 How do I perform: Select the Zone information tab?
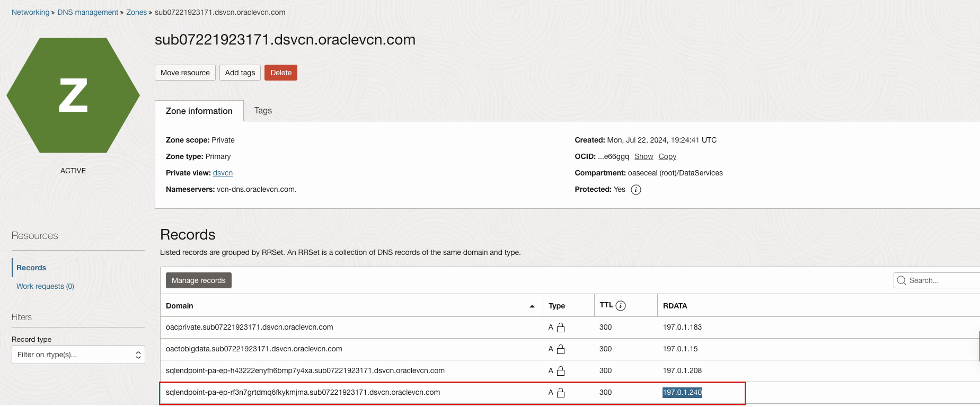click(199, 111)
